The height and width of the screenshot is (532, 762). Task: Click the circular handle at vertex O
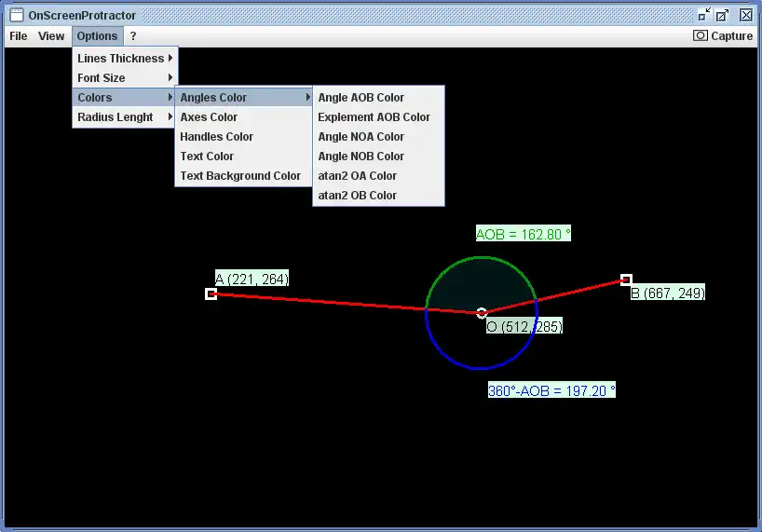481,313
